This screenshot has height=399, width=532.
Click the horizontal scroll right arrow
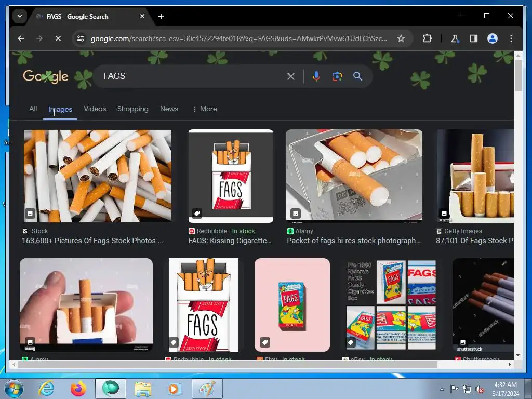click(509, 364)
